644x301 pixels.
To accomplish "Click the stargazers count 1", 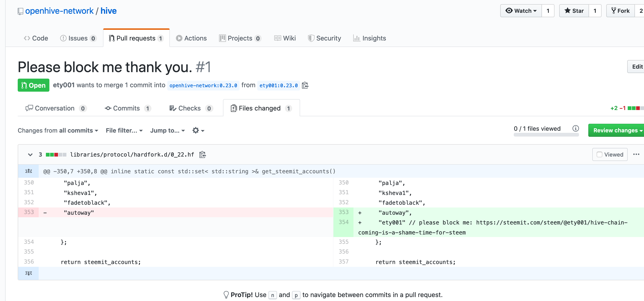I will (x=595, y=11).
